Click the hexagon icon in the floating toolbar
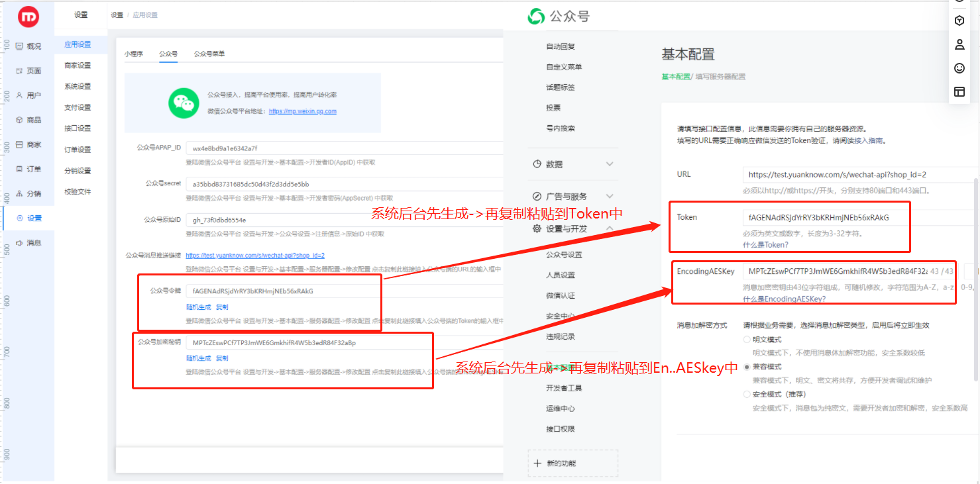The image size is (980, 484). 959,21
